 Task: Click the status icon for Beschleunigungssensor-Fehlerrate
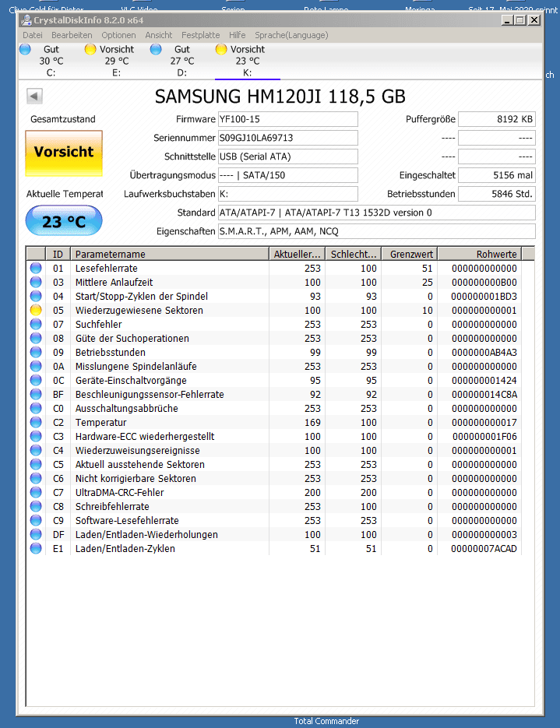36,394
